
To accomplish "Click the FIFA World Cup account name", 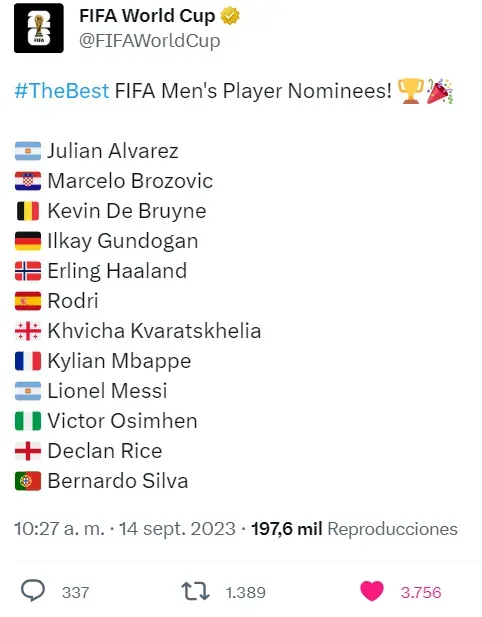I will click(147, 16).
